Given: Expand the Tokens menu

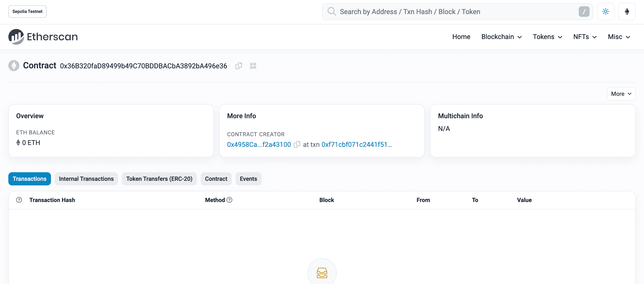Looking at the screenshot, I should [x=548, y=37].
